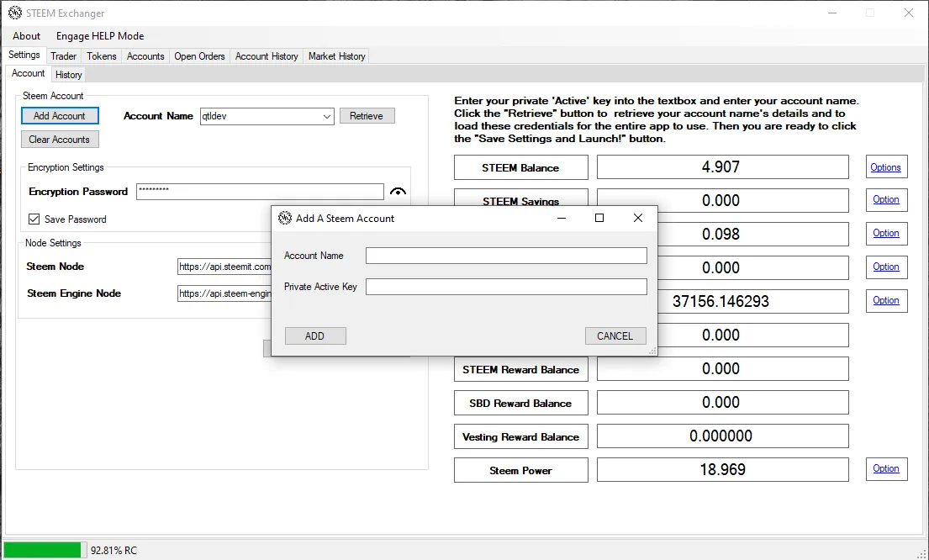Click the Vesting Reward Balance label
Screen dimensions: 929x560
[x=520, y=436]
